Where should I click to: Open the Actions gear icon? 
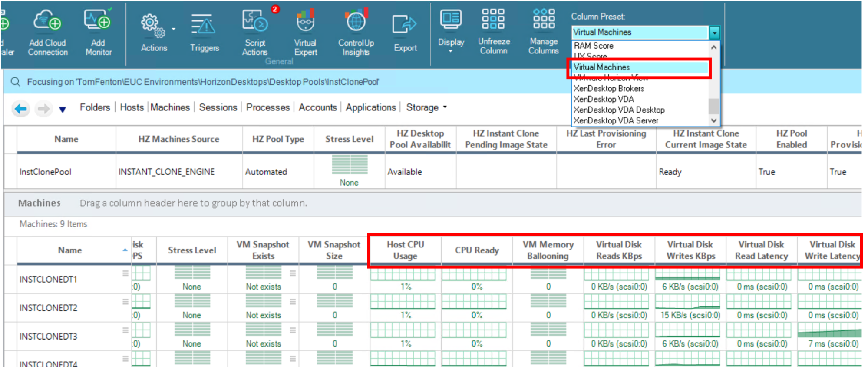click(x=152, y=25)
